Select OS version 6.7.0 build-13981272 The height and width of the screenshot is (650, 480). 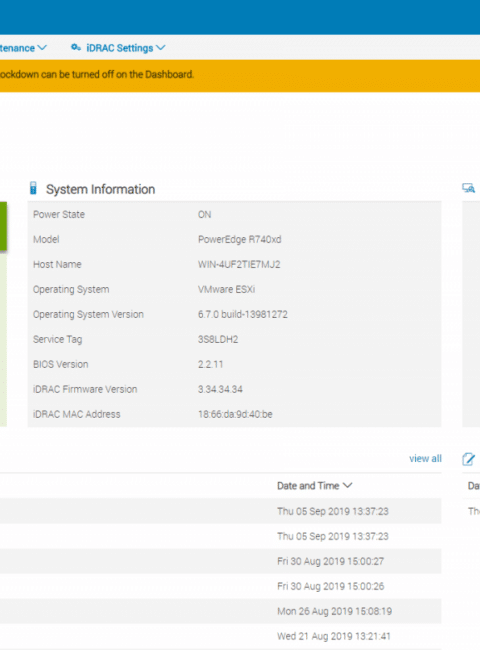pyautogui.click(x=242, y=314)
